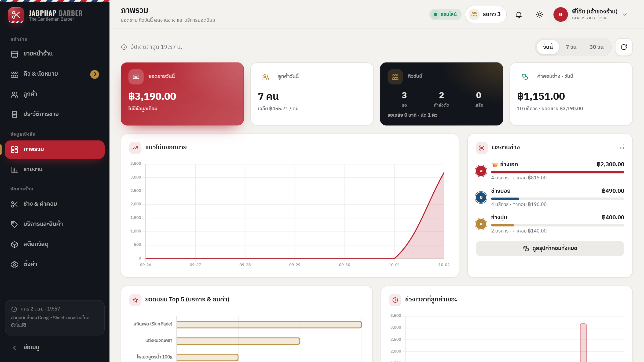Click ช่างบอย's blue avatar
The image size is (644, 362).
tap(481, 197)
